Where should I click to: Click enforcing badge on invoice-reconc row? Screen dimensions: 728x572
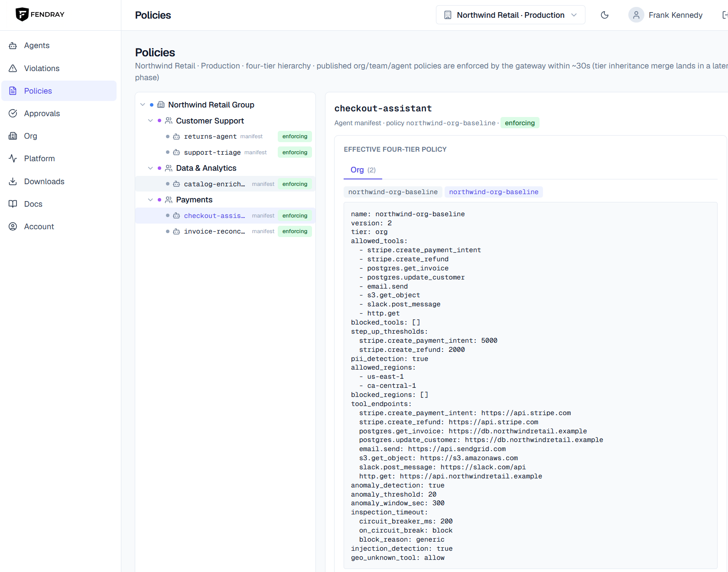(x=295, y=231)
